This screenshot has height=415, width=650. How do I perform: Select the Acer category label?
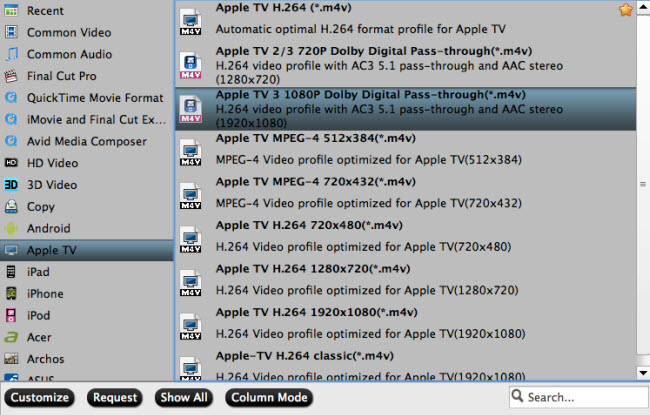[x=39, y=337]
